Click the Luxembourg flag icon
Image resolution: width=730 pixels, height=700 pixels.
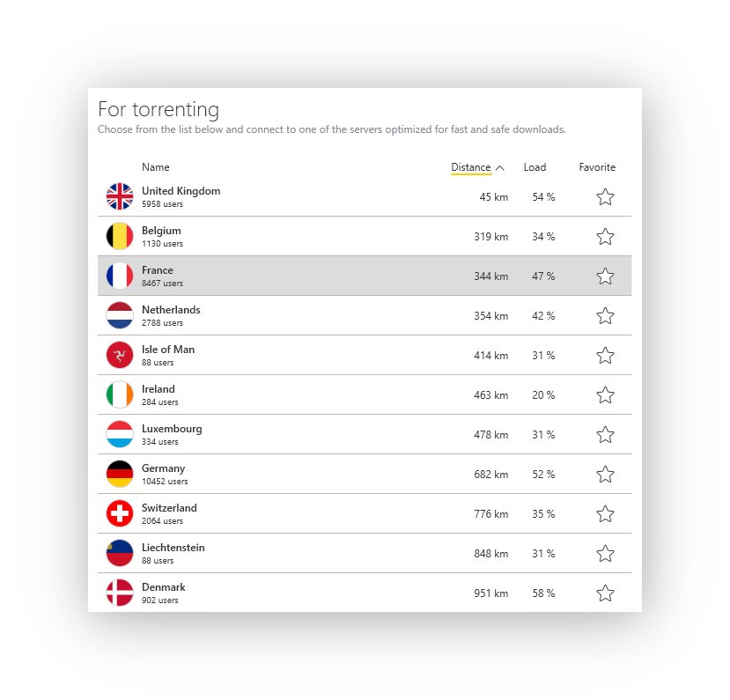pyautogui.click(x=120, y=434)
